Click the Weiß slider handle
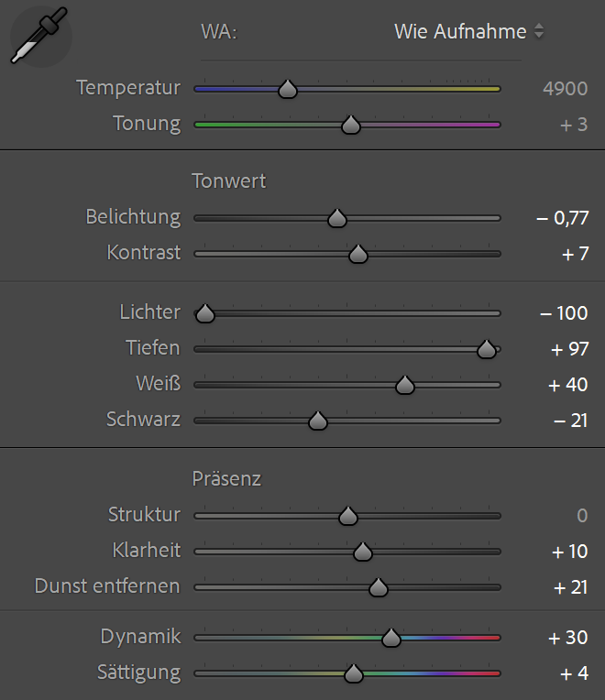Image resolution: width=605 pixels, height=700 pixels. 405,386
